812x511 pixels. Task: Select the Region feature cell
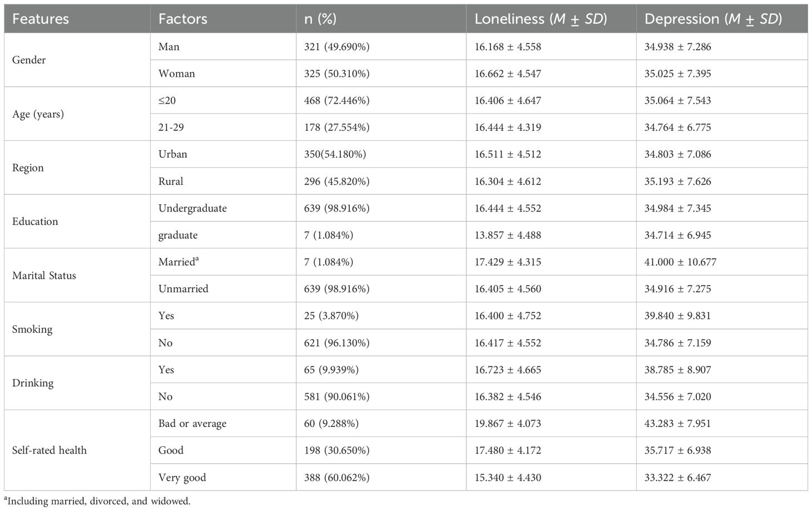point(28,168)
